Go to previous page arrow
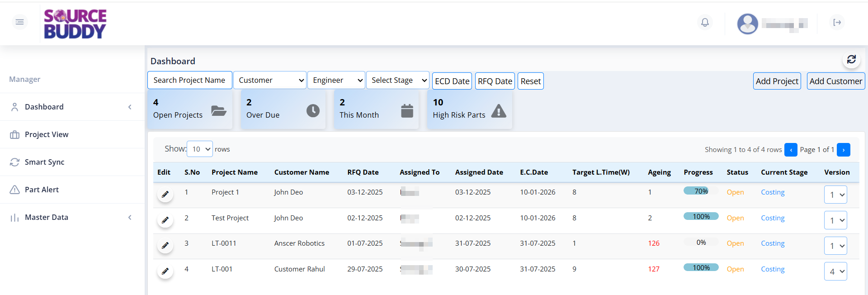The height and width of the screenshot is (295, 868). [x=791, y=150]
